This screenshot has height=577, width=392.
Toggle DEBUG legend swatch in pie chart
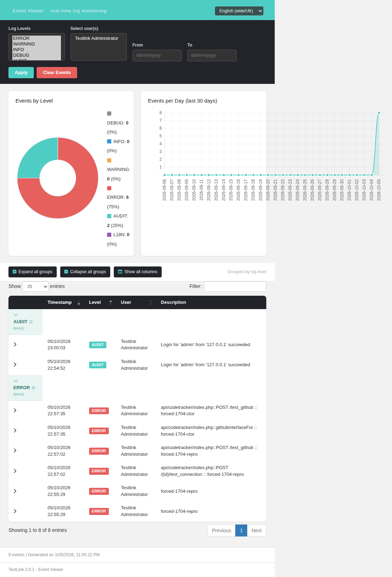click(x=109, y=113)
